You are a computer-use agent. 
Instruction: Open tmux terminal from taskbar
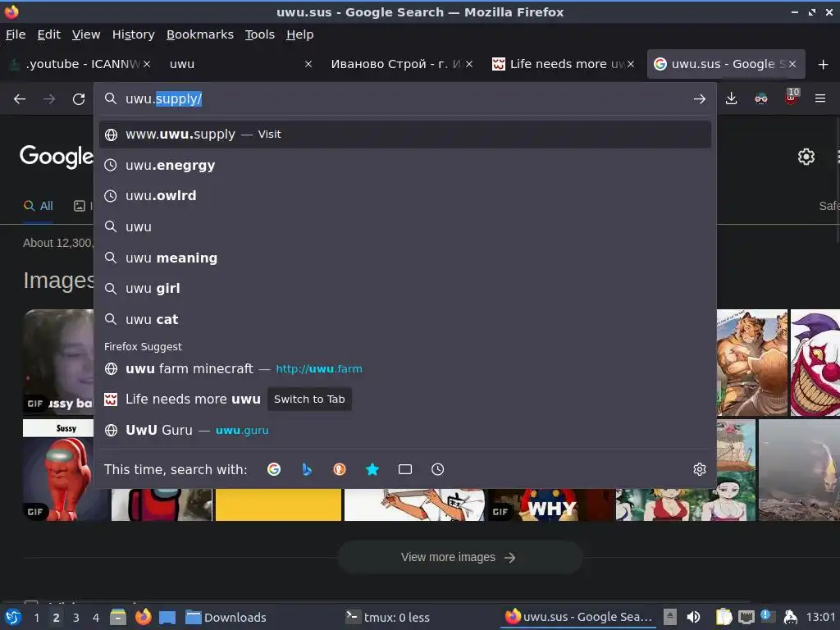coord(388,618)
